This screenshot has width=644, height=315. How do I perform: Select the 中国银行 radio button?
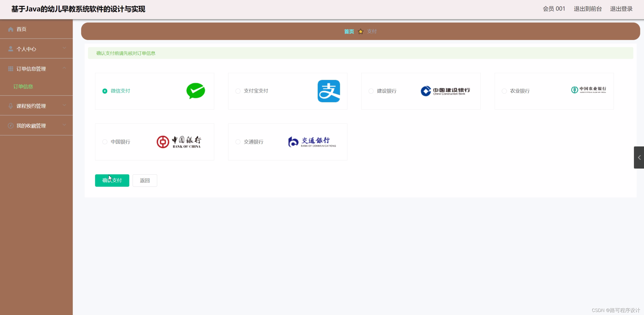(x=105, y=142)
